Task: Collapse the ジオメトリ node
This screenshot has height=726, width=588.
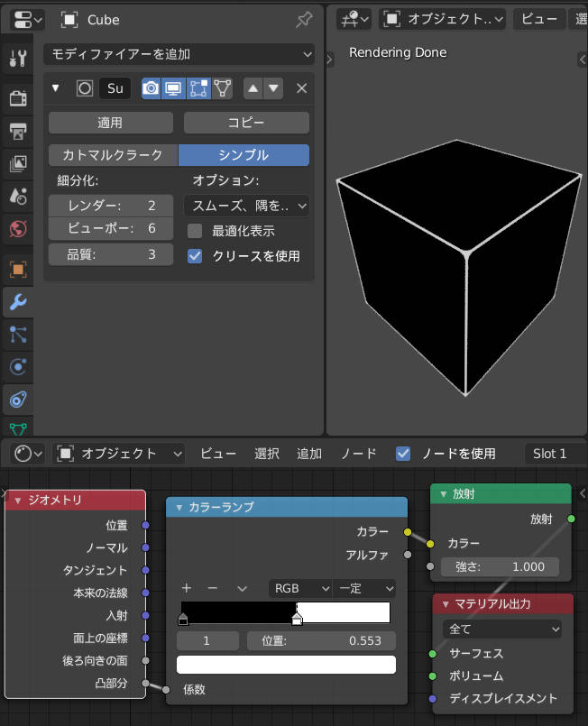Action: coord(18,501)
